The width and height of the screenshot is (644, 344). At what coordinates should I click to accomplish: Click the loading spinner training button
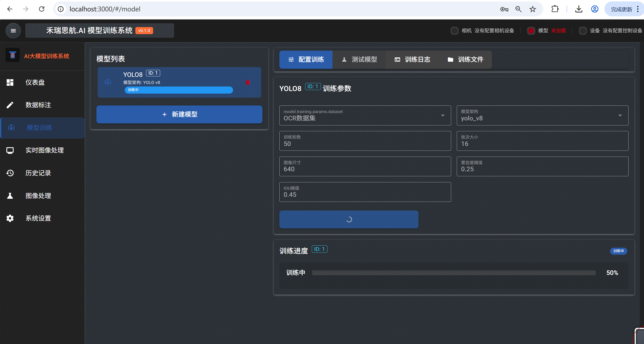pyautogui.click(x=349, y=219)
